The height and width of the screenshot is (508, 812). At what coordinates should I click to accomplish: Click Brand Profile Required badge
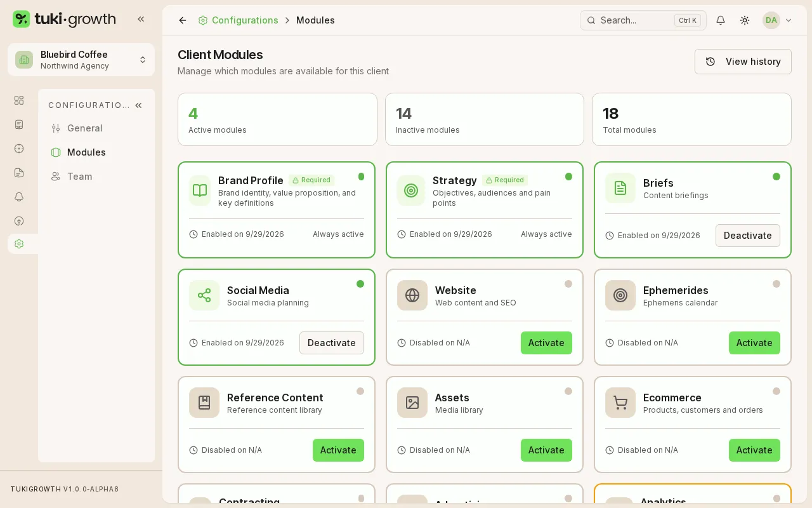coord(311,180)
